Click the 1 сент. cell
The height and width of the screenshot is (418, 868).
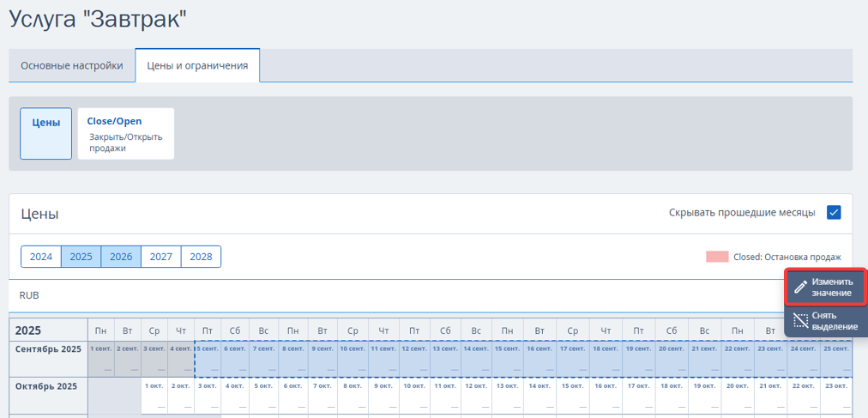101,360
